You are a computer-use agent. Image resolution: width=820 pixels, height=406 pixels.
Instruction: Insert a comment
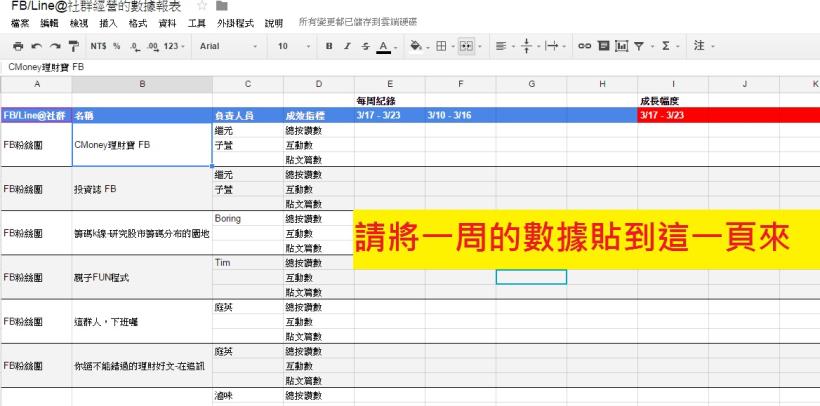pyautogui.click(x=603, y=46)
